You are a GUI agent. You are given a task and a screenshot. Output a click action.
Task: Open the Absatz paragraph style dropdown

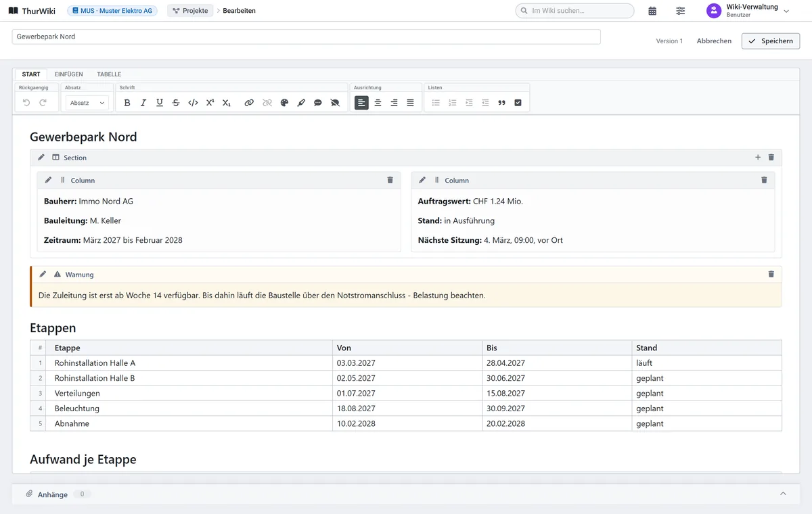click(x=87, y=103)
